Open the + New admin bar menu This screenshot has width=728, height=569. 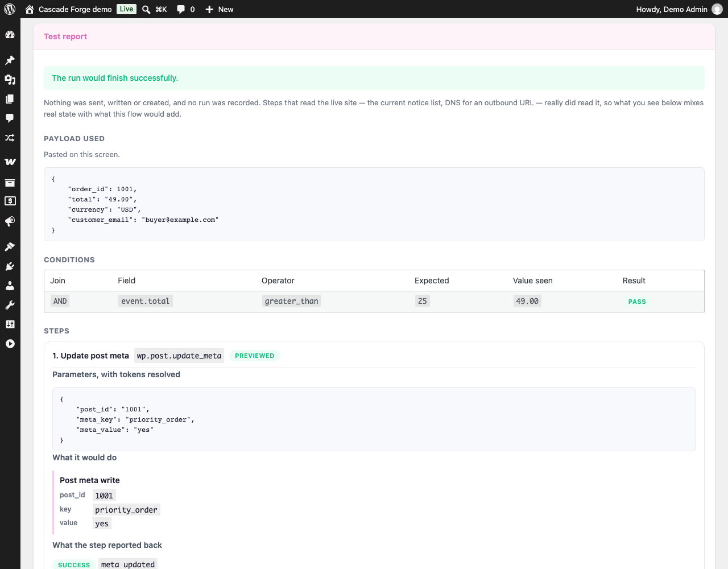point(220,9)
